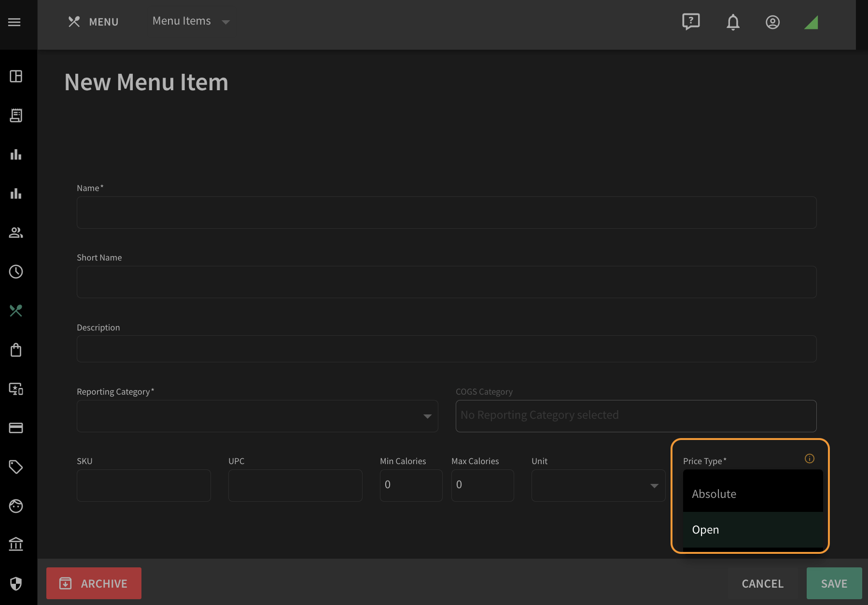This screenshot has width=868, height=605.
Task: Open the shopping bag sidebar icon
Action: click(x=16, y=350)
